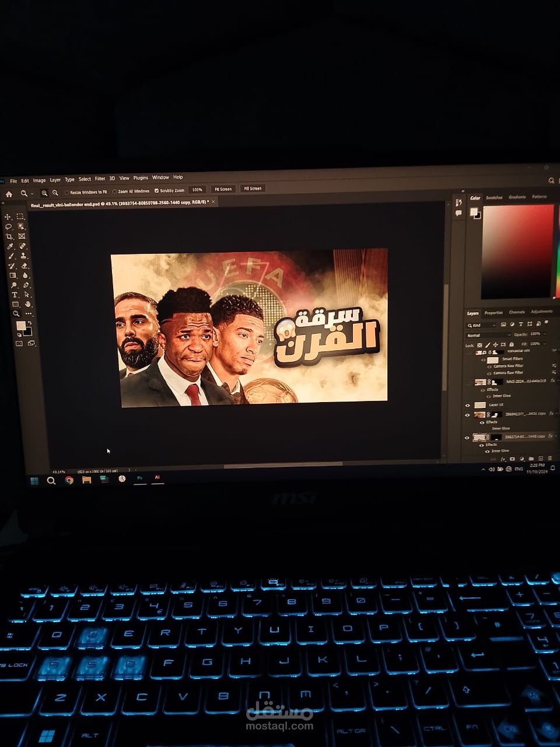Screen dimensions: 560x747
Task: Click the hue spectrum strip in Color panel
Action: (x=557, y=251)
